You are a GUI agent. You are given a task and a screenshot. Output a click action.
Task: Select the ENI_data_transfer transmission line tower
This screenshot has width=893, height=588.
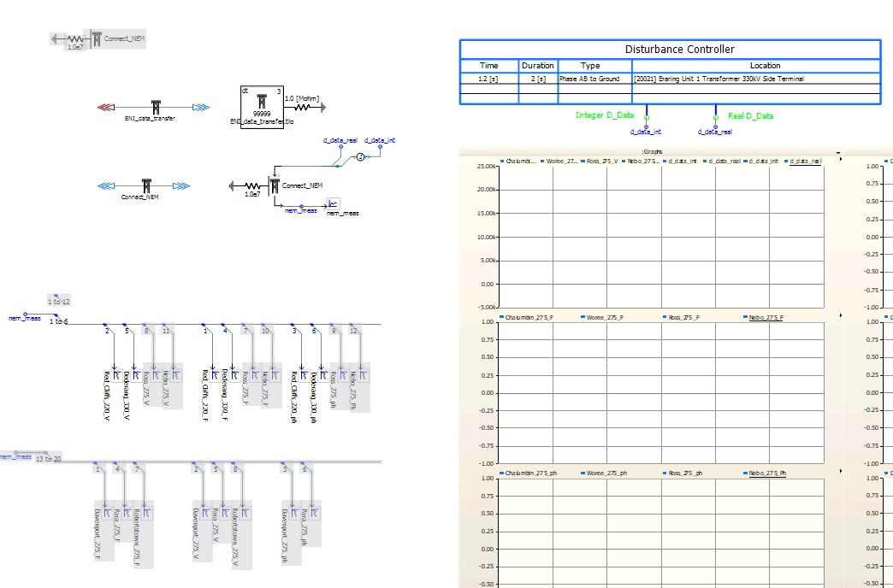coord(156,107)
